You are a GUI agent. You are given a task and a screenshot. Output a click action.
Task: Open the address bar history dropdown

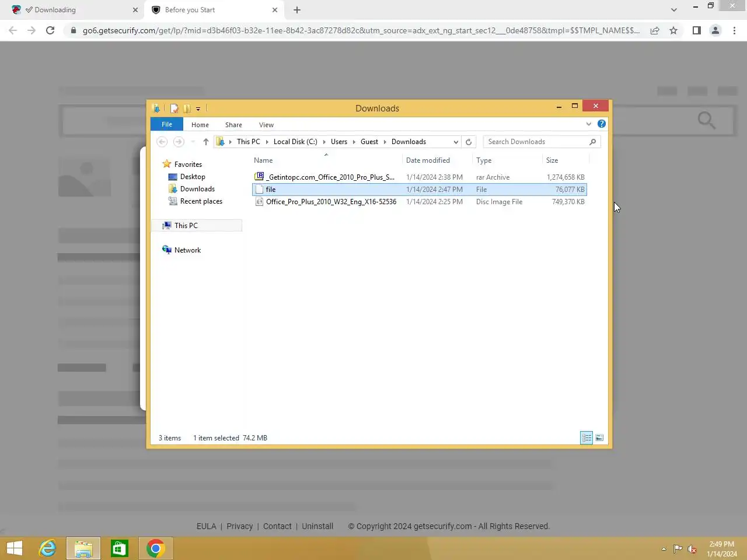(456, 142)
